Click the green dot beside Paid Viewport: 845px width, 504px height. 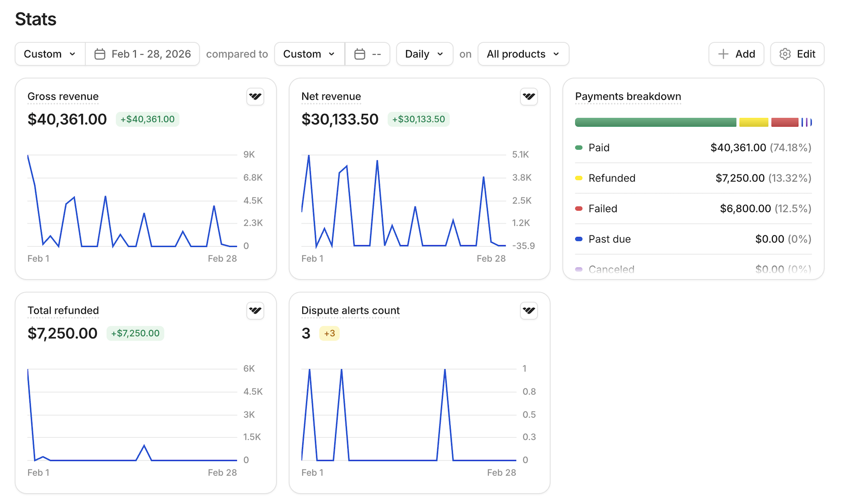[x=579, y=148]
